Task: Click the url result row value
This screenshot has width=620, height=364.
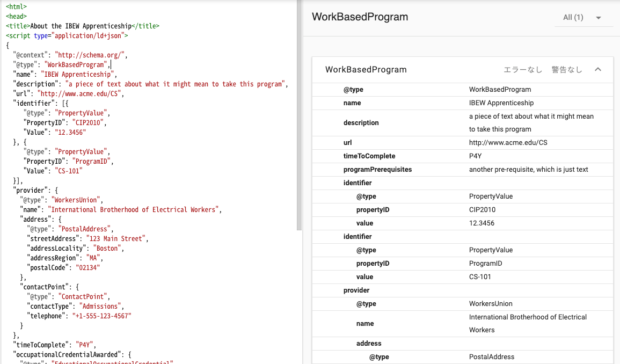Action: (508, 142)
